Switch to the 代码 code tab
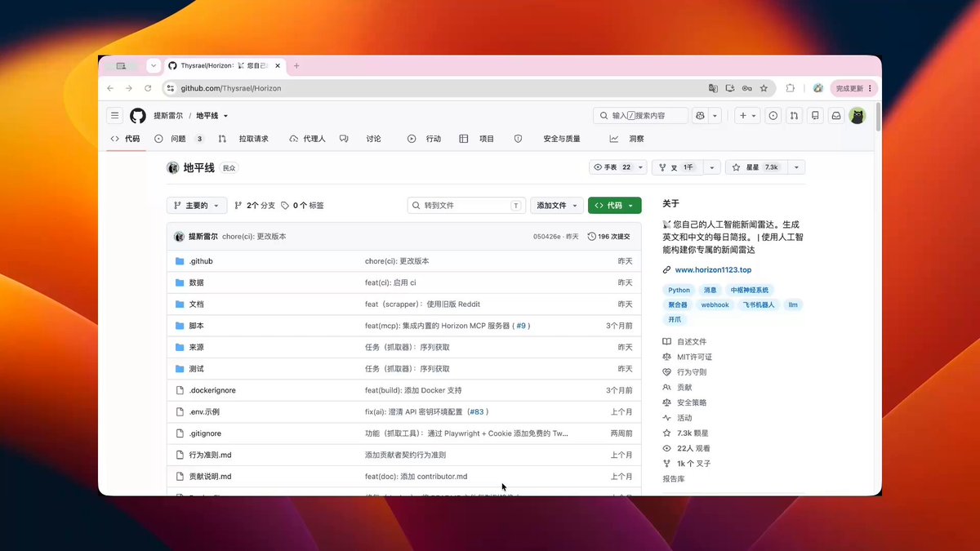The image size is (980, 551). pyautogui.click(x=126, y=139)
